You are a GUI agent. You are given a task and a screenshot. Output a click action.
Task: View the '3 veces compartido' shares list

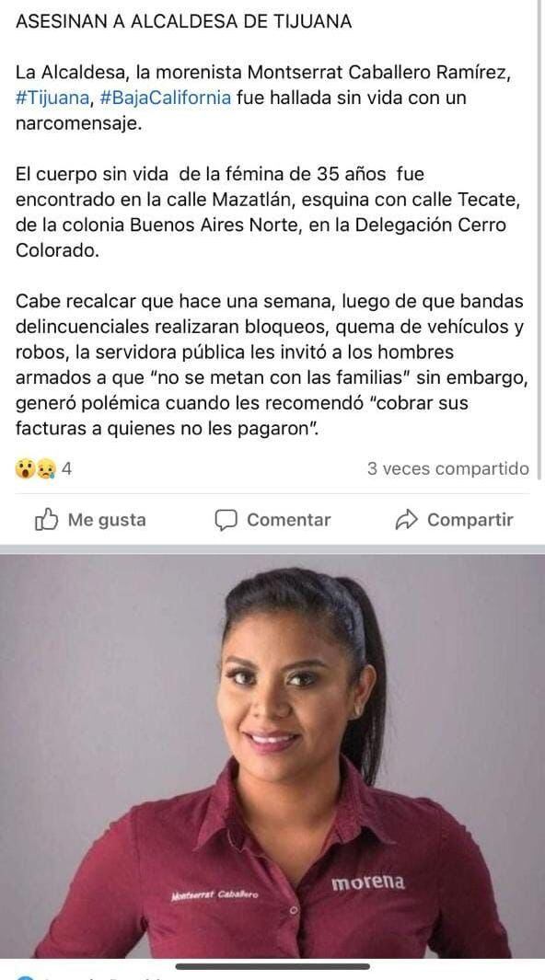pyautogui.click(x=448, y=468)
